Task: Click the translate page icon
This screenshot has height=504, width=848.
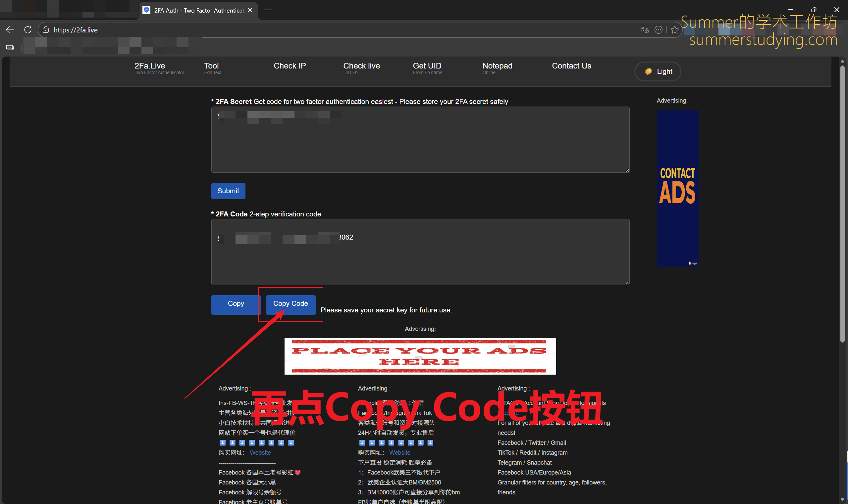Action: (x=644, y=30)
